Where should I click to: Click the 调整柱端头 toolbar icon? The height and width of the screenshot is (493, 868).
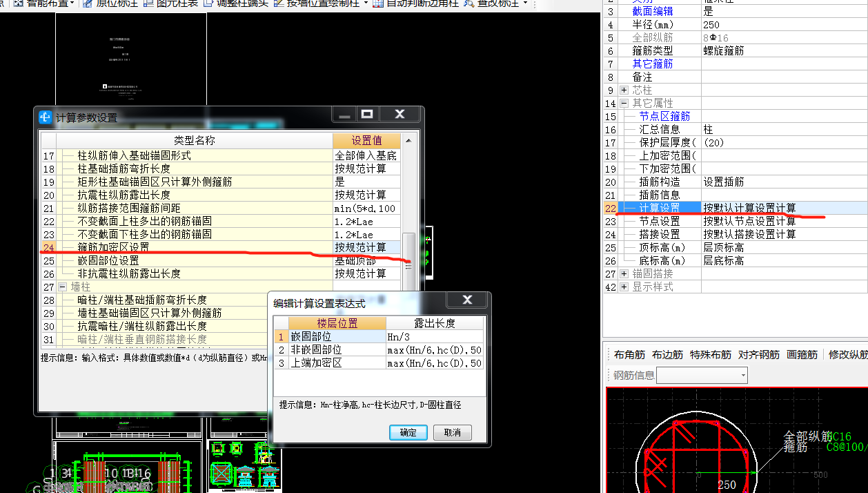[209, 3]
